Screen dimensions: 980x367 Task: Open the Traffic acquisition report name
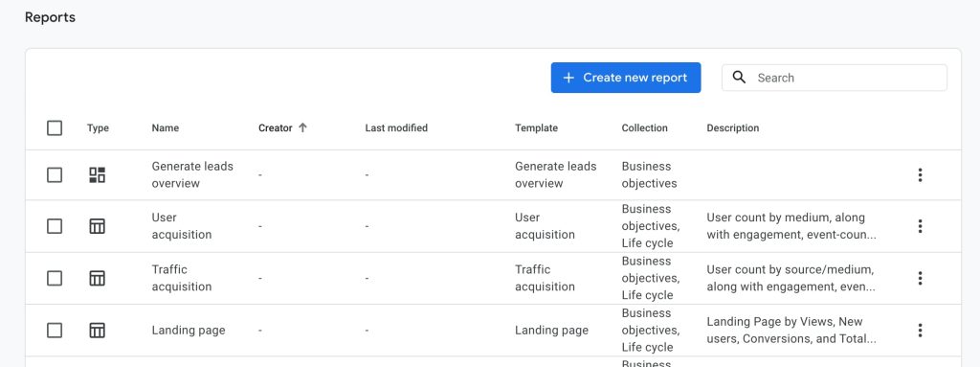point(182,278)
